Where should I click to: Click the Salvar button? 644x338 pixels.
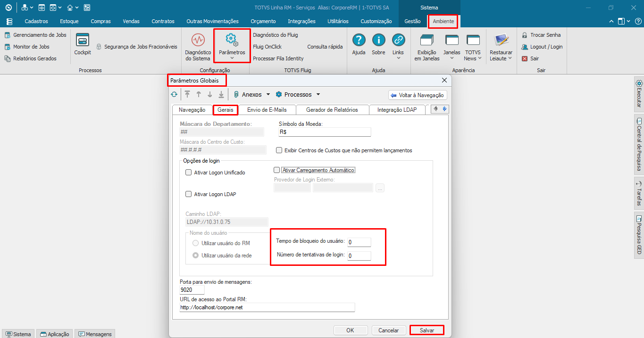pos(427,330)
